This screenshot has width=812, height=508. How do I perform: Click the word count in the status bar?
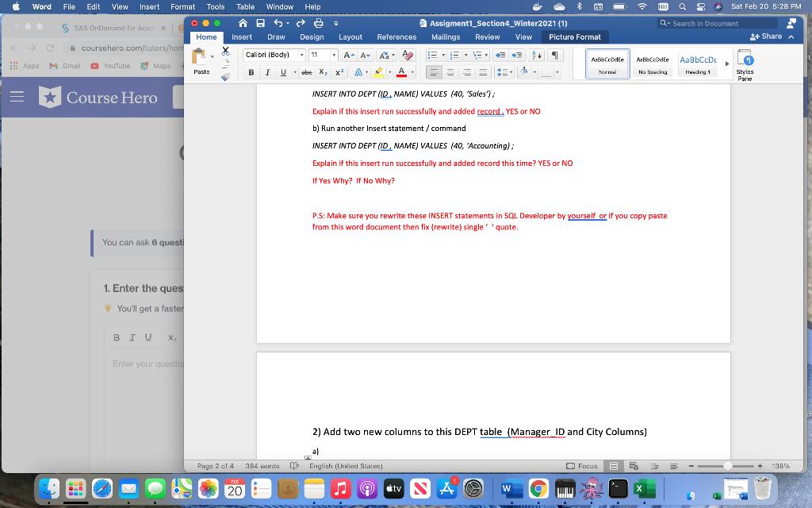(x=261, y=466)
